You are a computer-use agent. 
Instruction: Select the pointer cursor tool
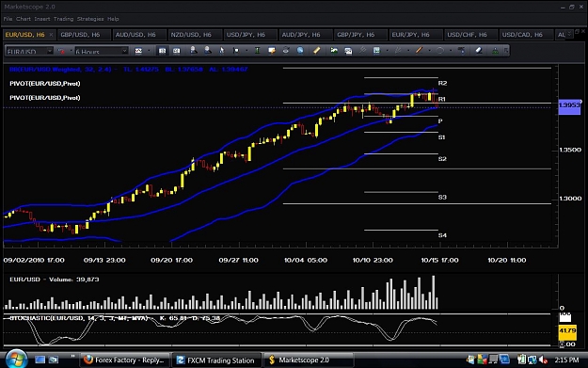(x=222, y=50)
